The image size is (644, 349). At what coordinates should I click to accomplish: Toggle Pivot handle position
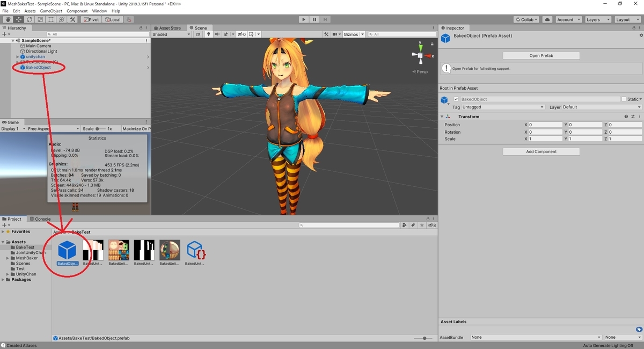(x=91, y=20)
